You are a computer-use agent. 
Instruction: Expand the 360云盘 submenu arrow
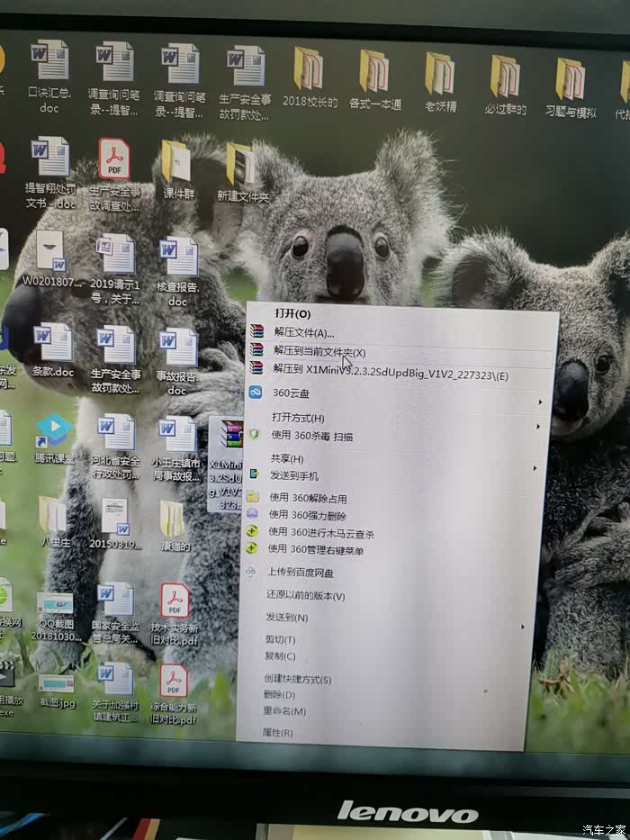pos(540,401)
